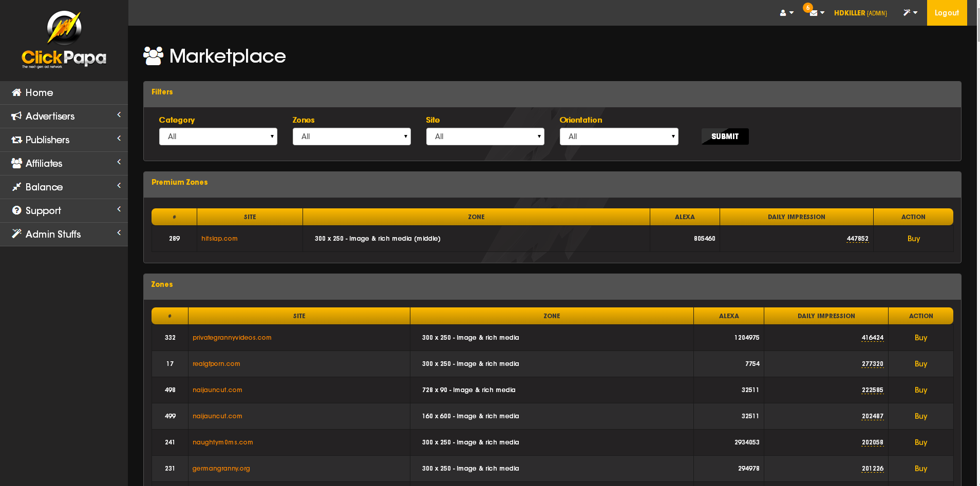Click the Logout button

tap(947, 13)
